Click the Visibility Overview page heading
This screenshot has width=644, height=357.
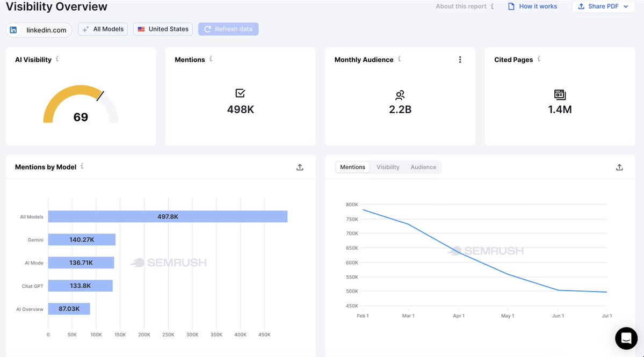(57, 6)
